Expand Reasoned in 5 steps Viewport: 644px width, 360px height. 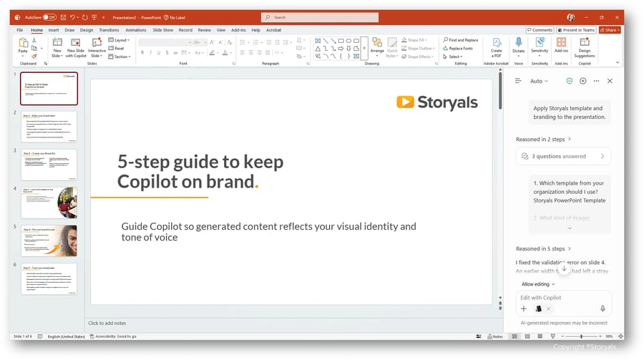[543, 248]
